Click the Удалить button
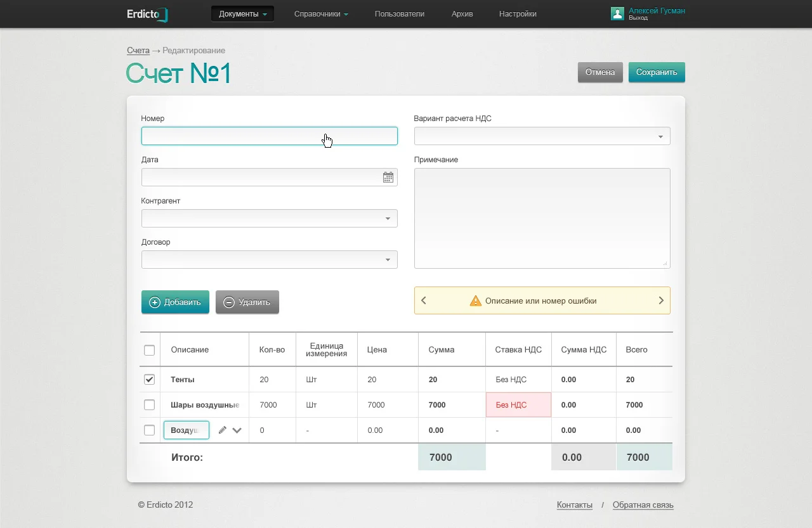 (x=247, y=302)
